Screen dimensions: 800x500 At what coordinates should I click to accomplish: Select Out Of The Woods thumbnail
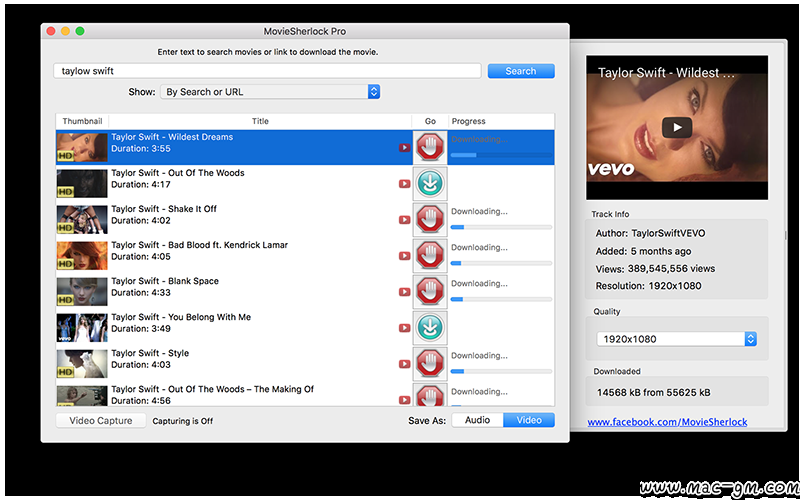[82, 184]
